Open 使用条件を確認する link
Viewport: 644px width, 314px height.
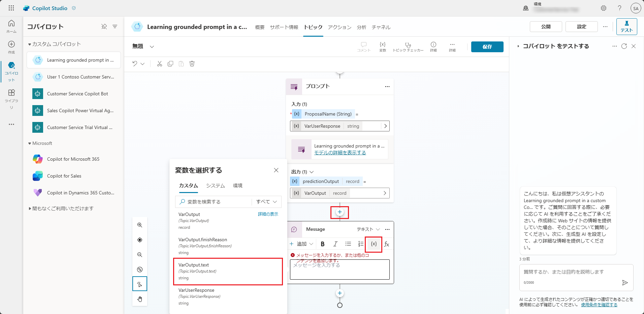tap(599, 305)
